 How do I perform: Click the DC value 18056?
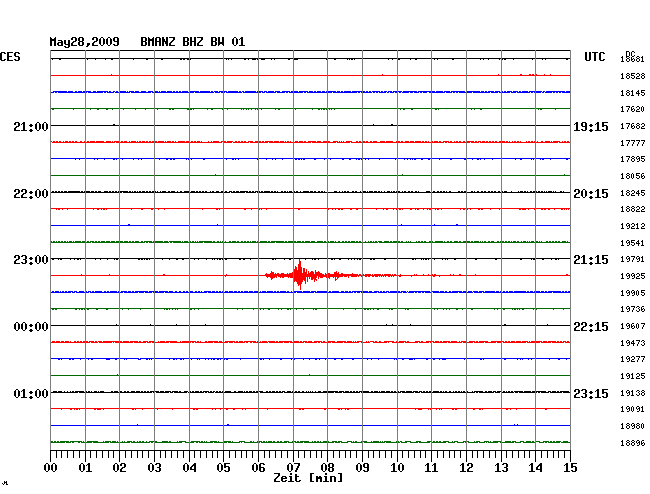633,176
